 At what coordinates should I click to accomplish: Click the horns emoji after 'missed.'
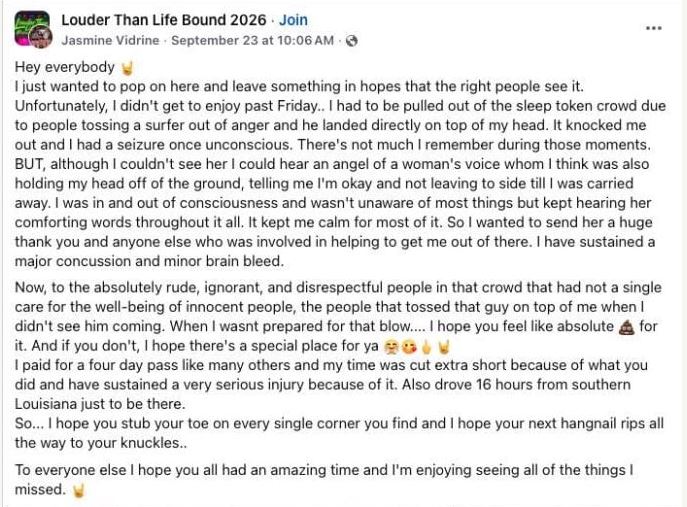pyautogui.click(x=78, y=491)
